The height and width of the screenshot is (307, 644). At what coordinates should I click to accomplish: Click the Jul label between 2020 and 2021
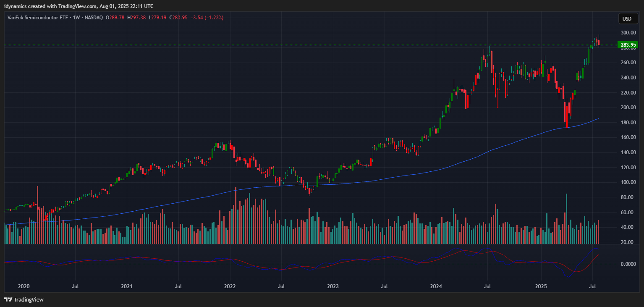pyautogui.click(x=76, y=286)
